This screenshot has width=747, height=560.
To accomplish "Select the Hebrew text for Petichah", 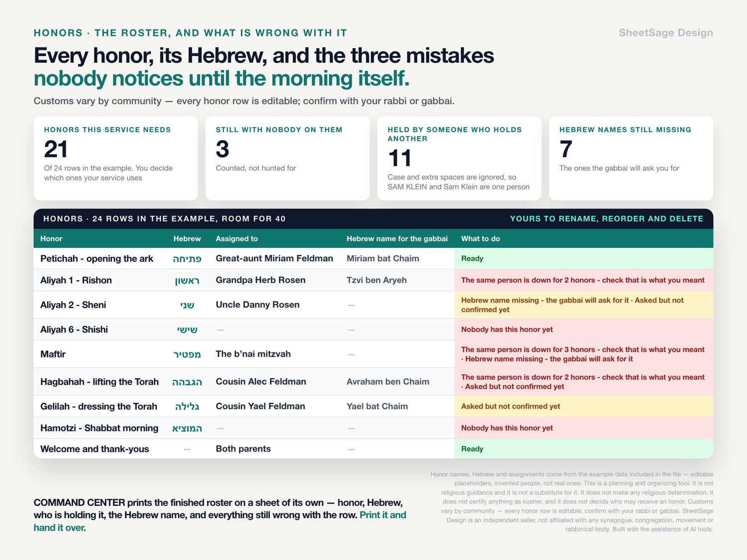I will click(x=187, y=259).
